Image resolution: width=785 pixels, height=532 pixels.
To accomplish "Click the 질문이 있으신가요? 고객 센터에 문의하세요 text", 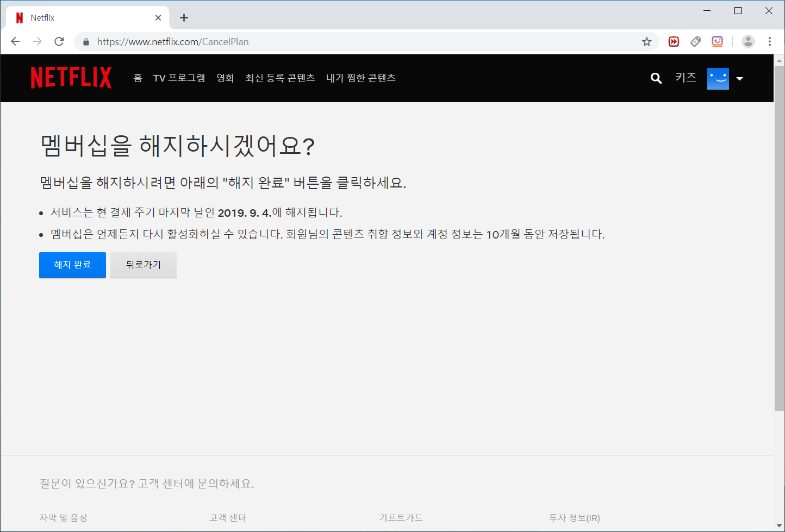I will click(147, 484).
